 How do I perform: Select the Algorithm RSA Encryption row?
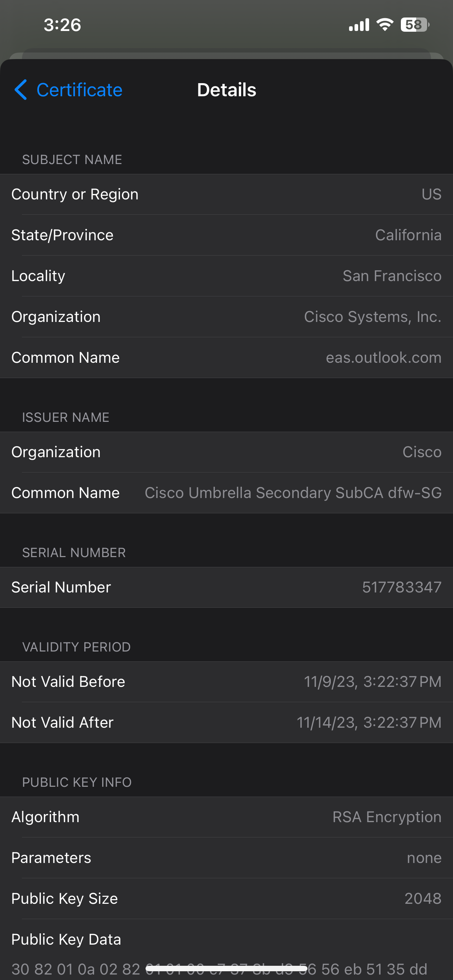coord(226,817)
